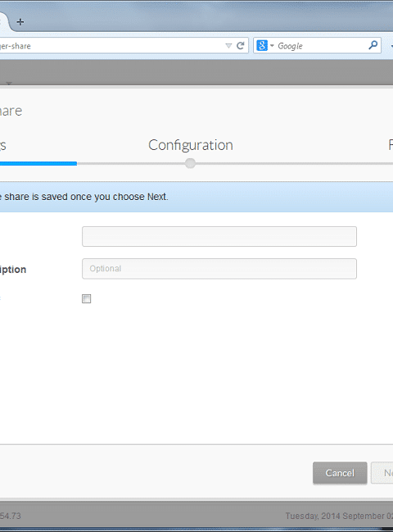
Task: Click the "share is saved once you choose Next" notice
Action: pos(84,197)
